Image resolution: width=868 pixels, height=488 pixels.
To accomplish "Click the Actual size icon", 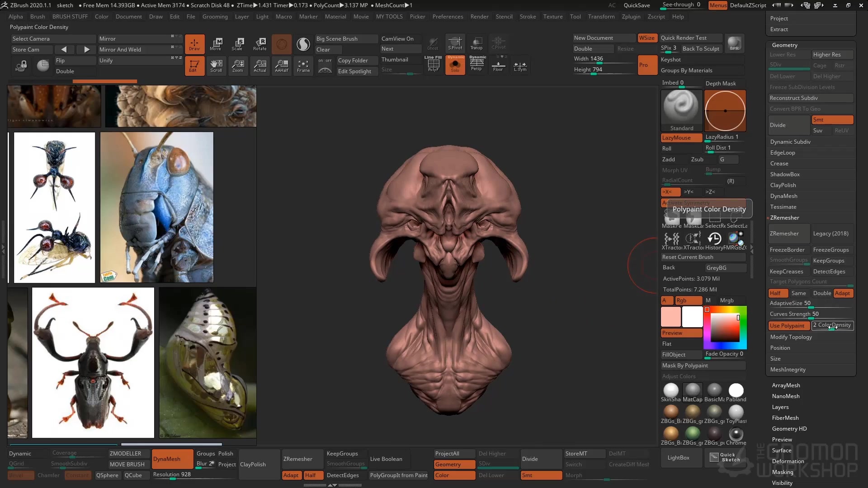I will pyautogui.click(x=260, y=66).
